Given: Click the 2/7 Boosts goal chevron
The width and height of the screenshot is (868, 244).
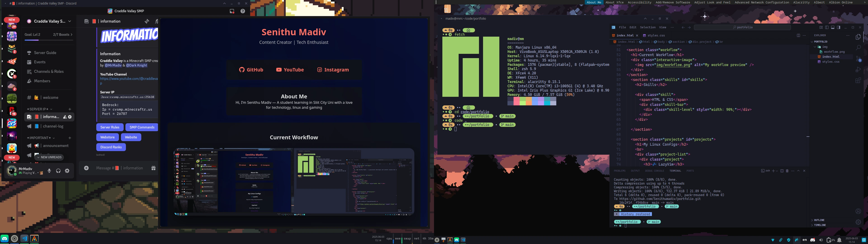Looking at the screenshot, I should [x=71, y=35].
